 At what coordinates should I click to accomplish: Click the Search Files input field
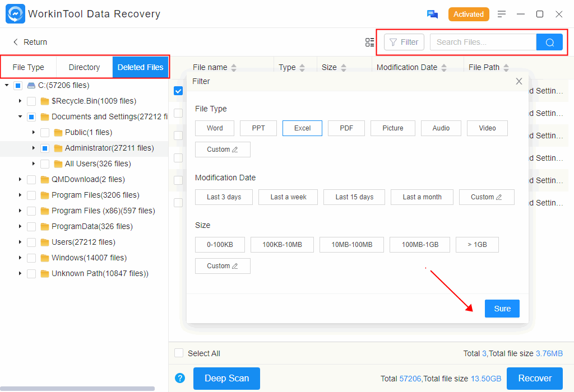pos(483,42)
